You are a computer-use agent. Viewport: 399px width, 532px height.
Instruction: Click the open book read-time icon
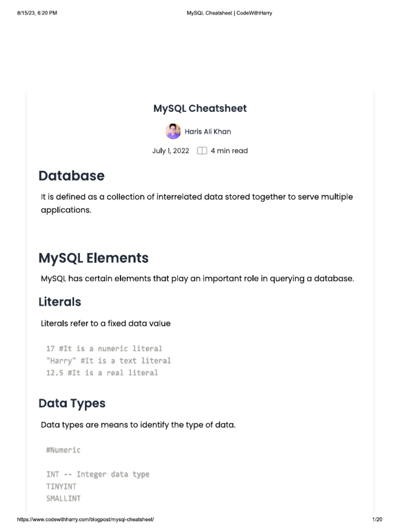pyautogui.click(x=202, y=151)
